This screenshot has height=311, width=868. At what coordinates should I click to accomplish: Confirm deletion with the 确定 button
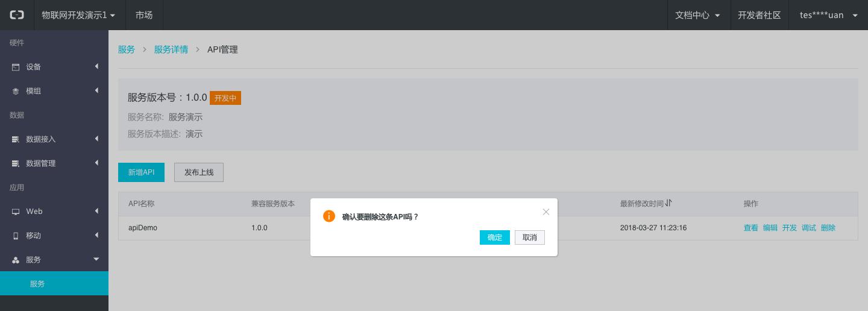495,237
